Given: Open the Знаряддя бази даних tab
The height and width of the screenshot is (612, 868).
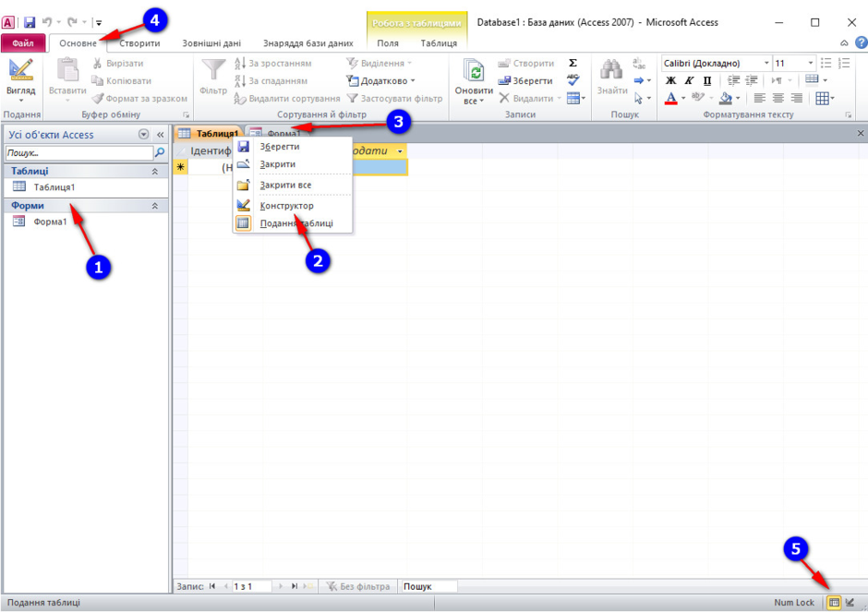Looking at the screenshot, I should pos(307,43).
